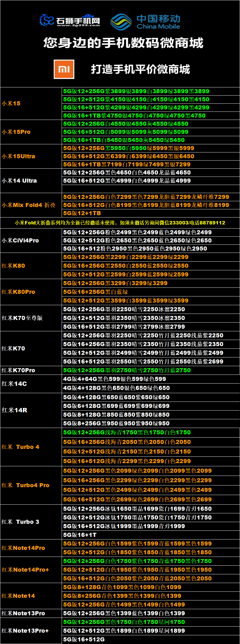Select the 红米K80Pro model cell
Screen dimensions: 240x644
pyautogui.click(x=31, y=292)
